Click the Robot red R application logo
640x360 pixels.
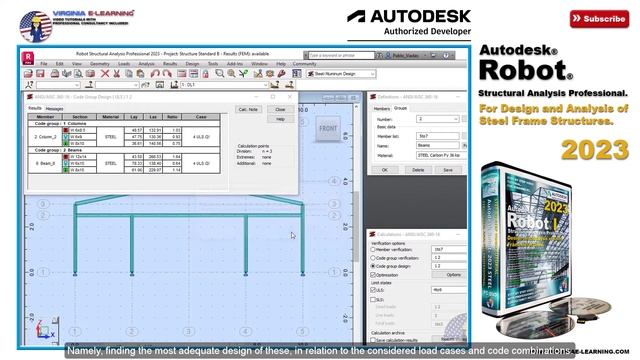tap(28, 58)
